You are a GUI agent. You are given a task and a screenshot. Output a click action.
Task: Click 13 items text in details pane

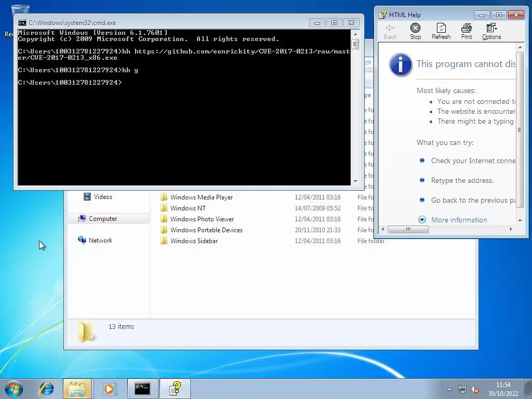pos(121,326)
